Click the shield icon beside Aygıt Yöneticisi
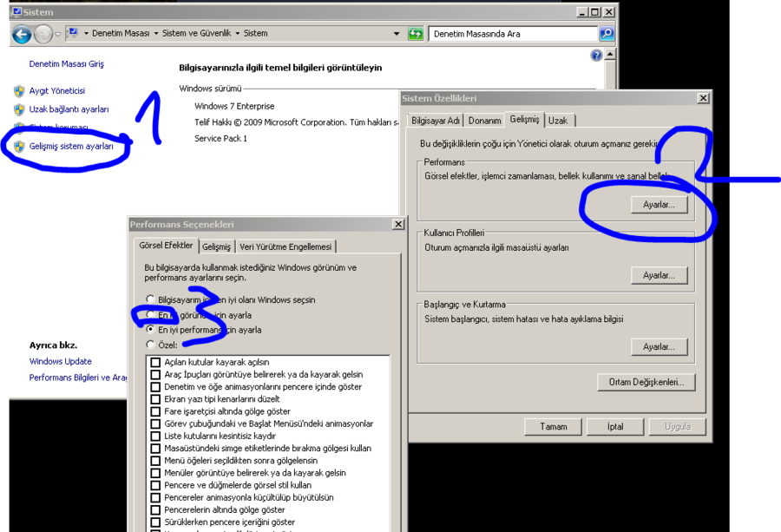Screen dimensions: 781x532 point(19,91)
